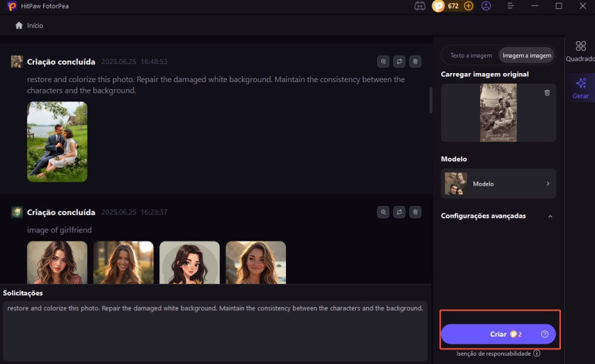The height and width of the screenshot is (364, 595).
Task: Click the HitPaw FotorPea app logo
Action: pyautogui.click(x=12, y=6)
